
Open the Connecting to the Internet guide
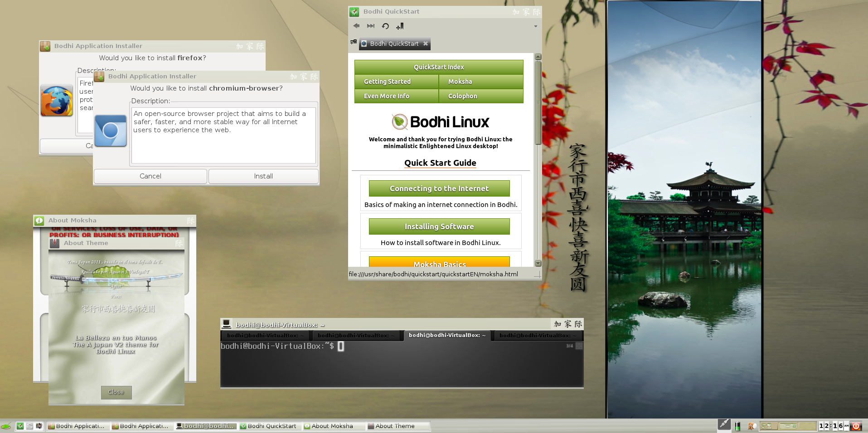point(439,188)
